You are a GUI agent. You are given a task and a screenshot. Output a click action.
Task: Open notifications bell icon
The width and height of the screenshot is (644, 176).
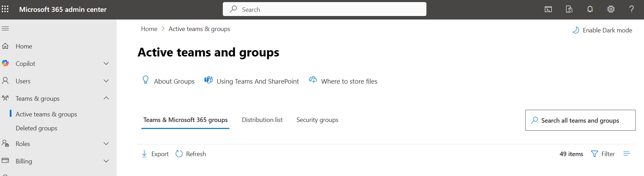coord(590,9)
